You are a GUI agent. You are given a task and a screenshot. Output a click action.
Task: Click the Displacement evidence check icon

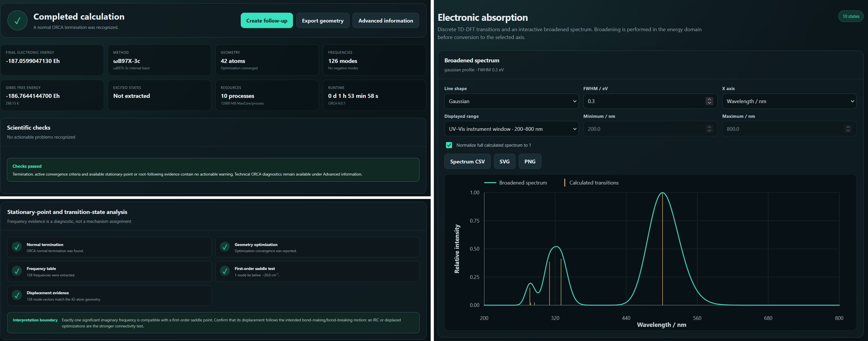(17, 295)
